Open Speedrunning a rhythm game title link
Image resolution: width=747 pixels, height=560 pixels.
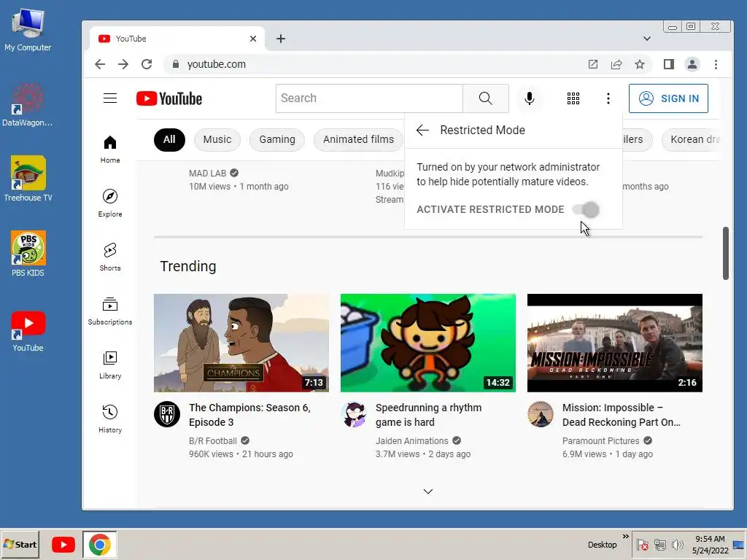[428, 415]
